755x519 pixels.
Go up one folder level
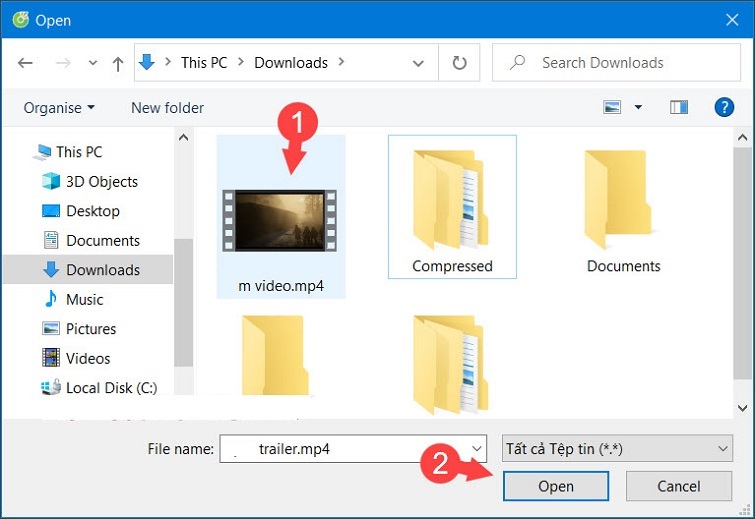click(x=118, y=63)
